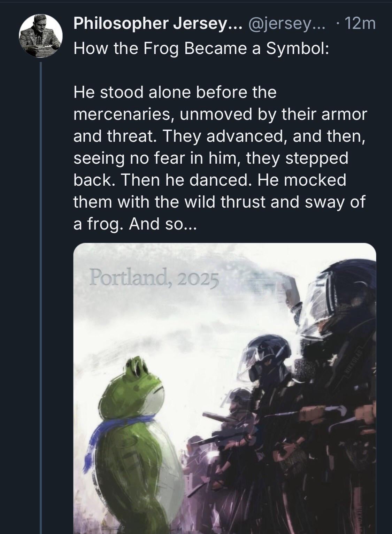This screenshot has width=392, height=534.
Task: Click the Philosopher Jersey display name
Action: coord(155,24)
